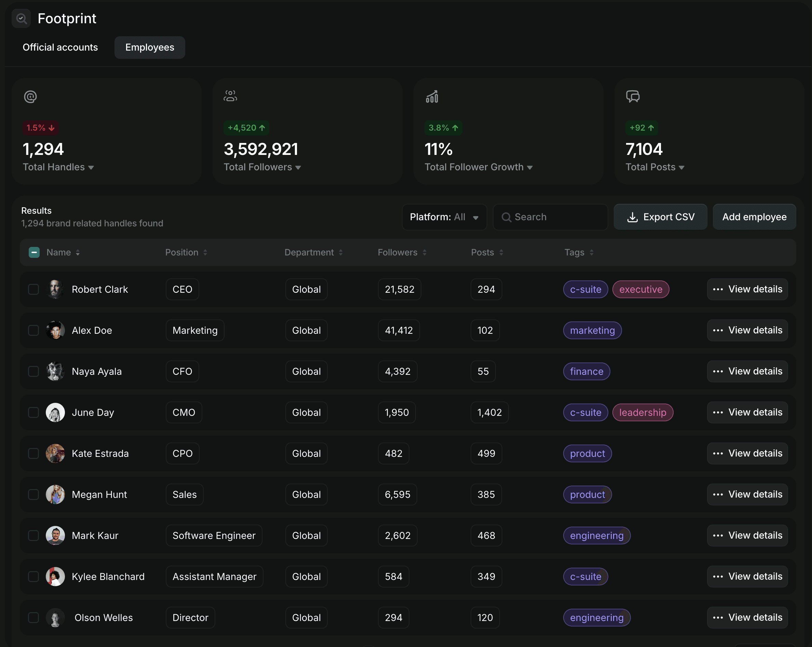
Task: Expand the Total Follower Growth dropdown
Action: 529,168
